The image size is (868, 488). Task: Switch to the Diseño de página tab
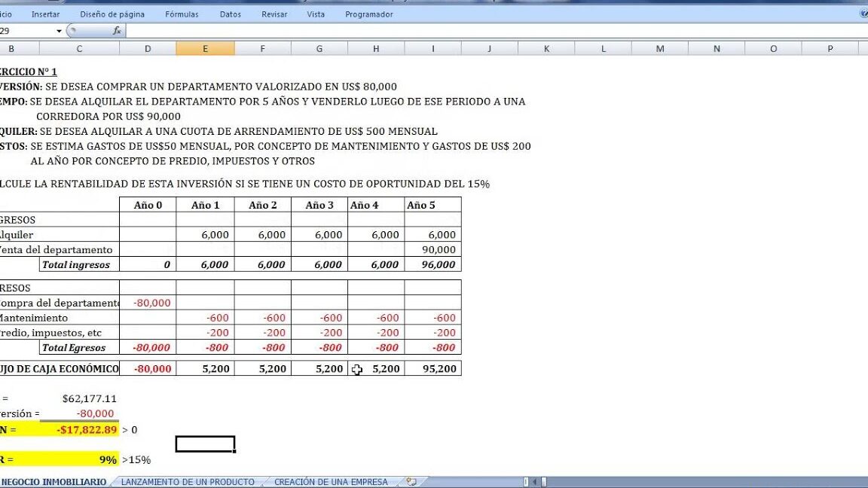tap(112, 14)
